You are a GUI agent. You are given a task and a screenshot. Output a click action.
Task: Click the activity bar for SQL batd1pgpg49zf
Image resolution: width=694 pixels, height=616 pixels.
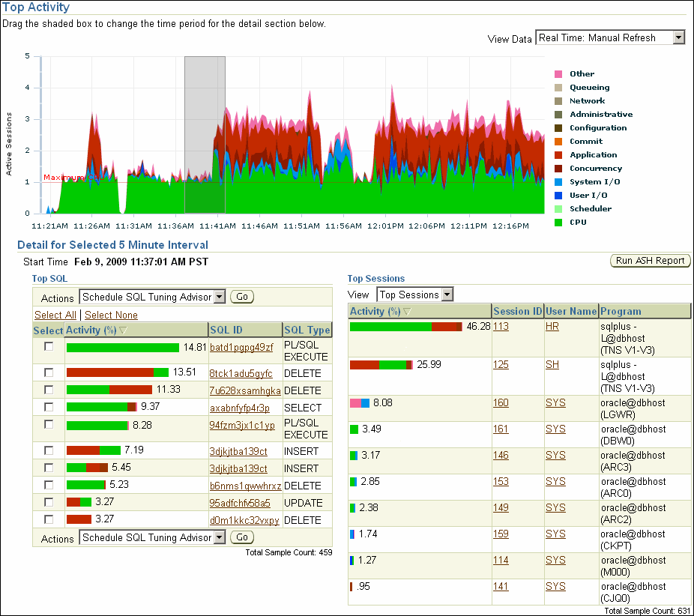pos(123,348)
